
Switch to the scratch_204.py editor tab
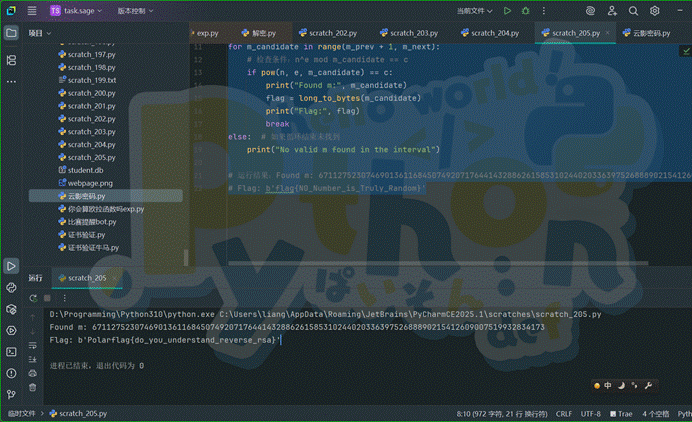[491, 33]
